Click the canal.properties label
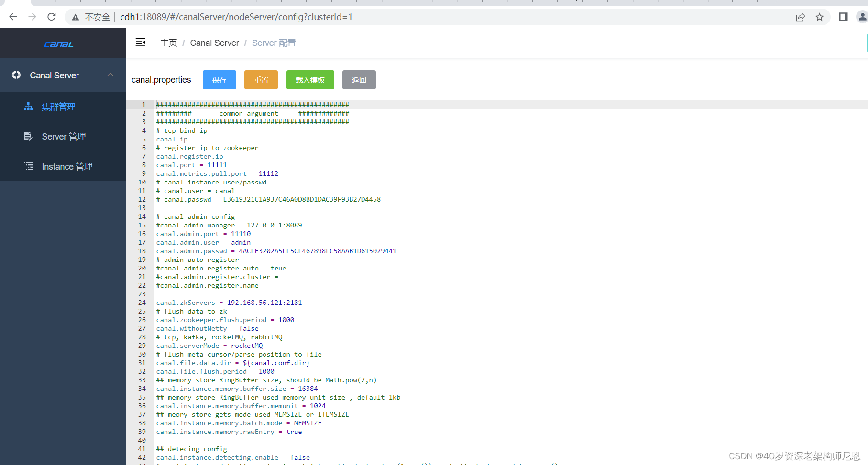This screenshot has height=465, width=868. coord(161,80)
